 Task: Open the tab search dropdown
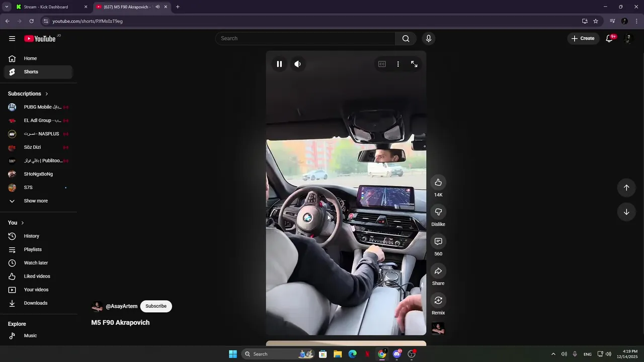point(7,7)
